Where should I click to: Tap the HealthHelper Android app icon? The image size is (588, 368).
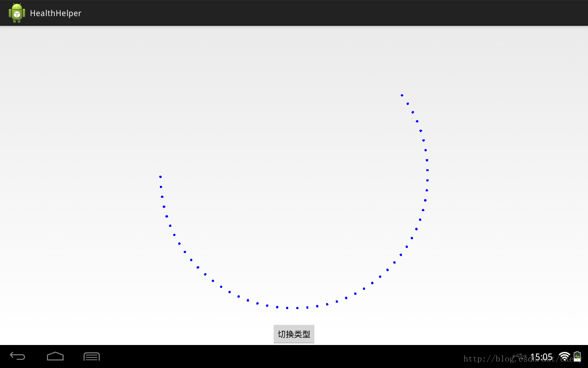tap(17, 13)
